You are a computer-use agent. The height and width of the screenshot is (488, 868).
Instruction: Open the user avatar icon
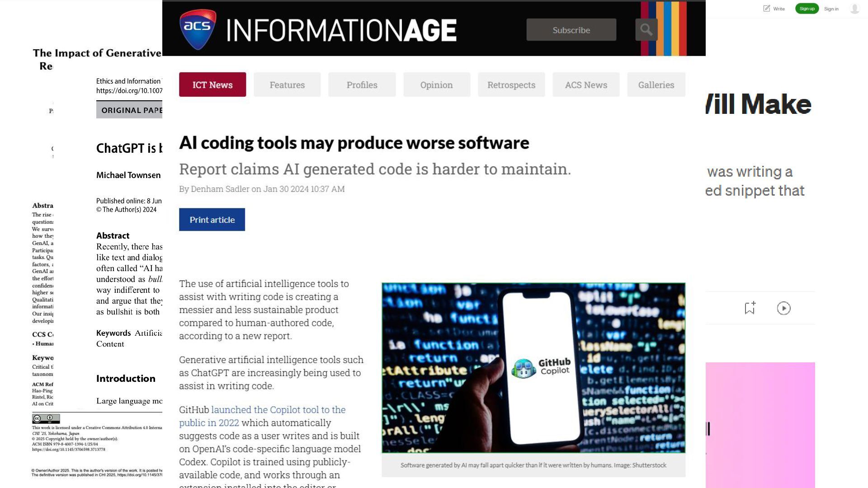854,9
